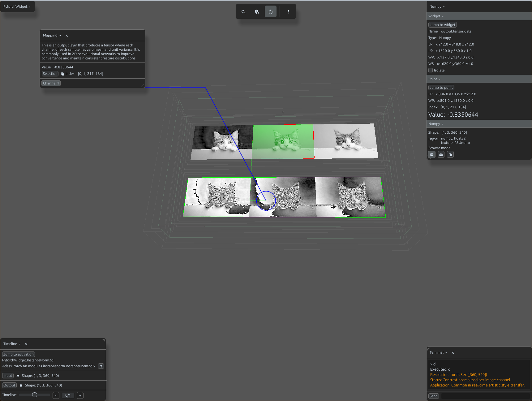The height and width of the screenshot is (401, 532).
Task: Click the Timeline panel resize grip
Action: tap(103, 341)
